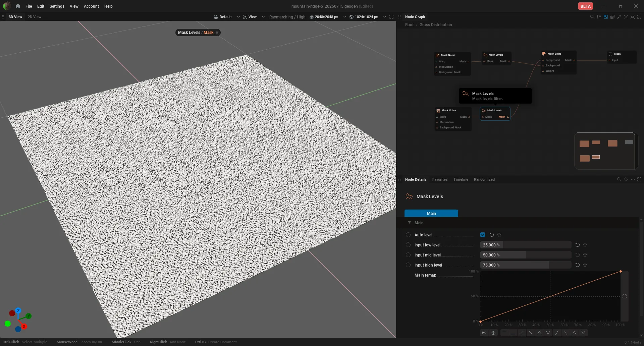Reset Input low level value

578,245
